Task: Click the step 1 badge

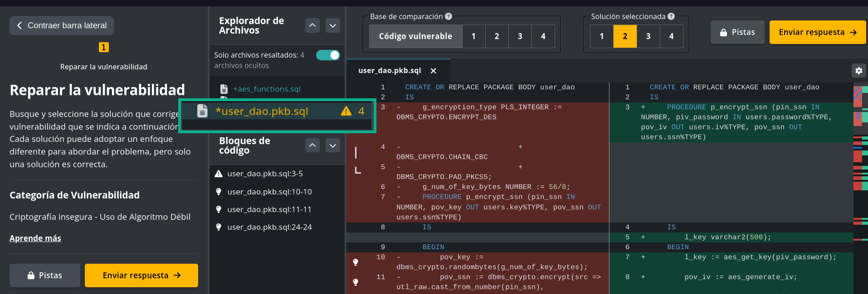Action: [103, 47]
